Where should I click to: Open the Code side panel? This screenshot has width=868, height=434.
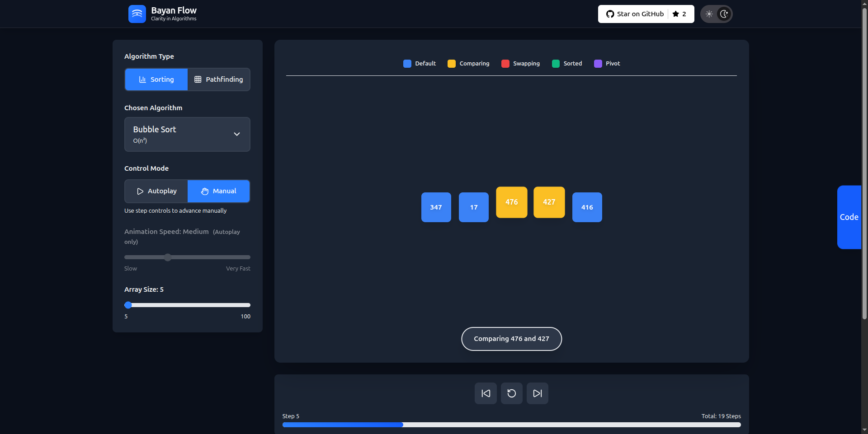849,217
